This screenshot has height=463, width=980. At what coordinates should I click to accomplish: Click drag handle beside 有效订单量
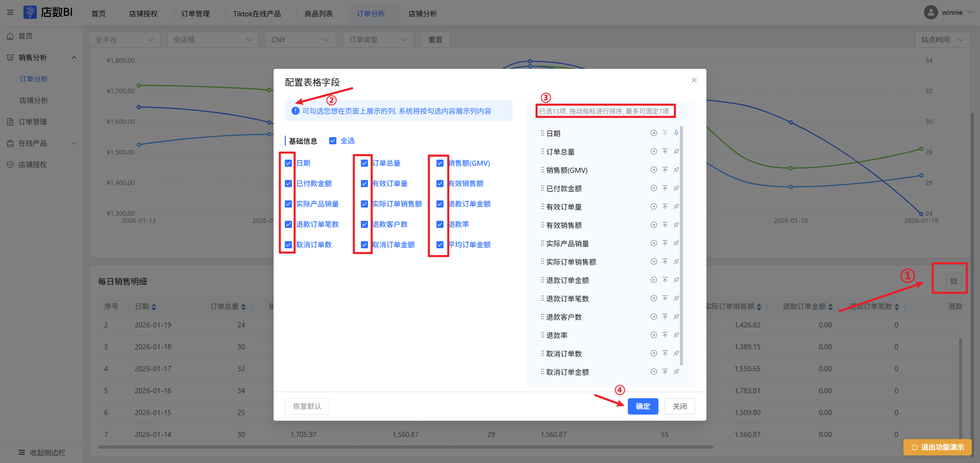coord(542,207)
